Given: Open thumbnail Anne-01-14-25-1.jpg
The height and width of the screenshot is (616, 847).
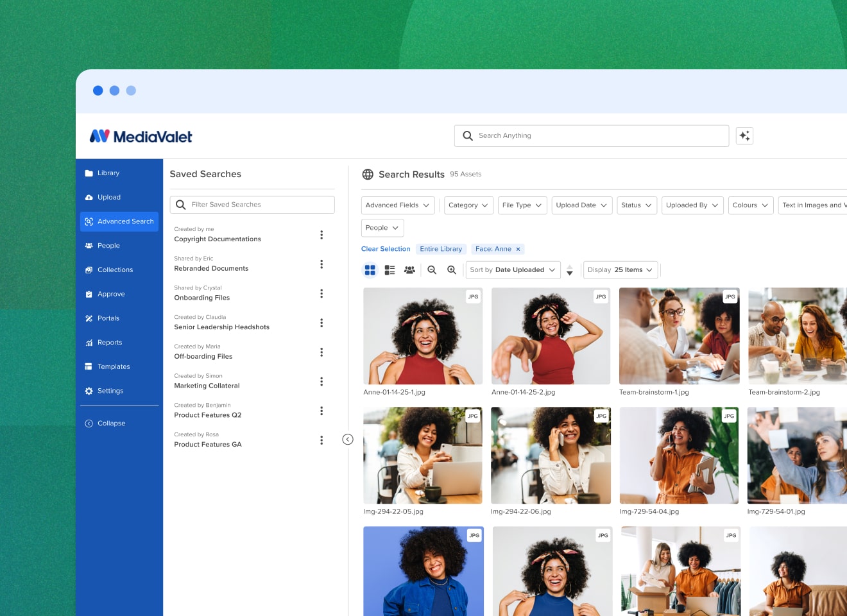Looking at the screenshot, I should coord(423,336).
